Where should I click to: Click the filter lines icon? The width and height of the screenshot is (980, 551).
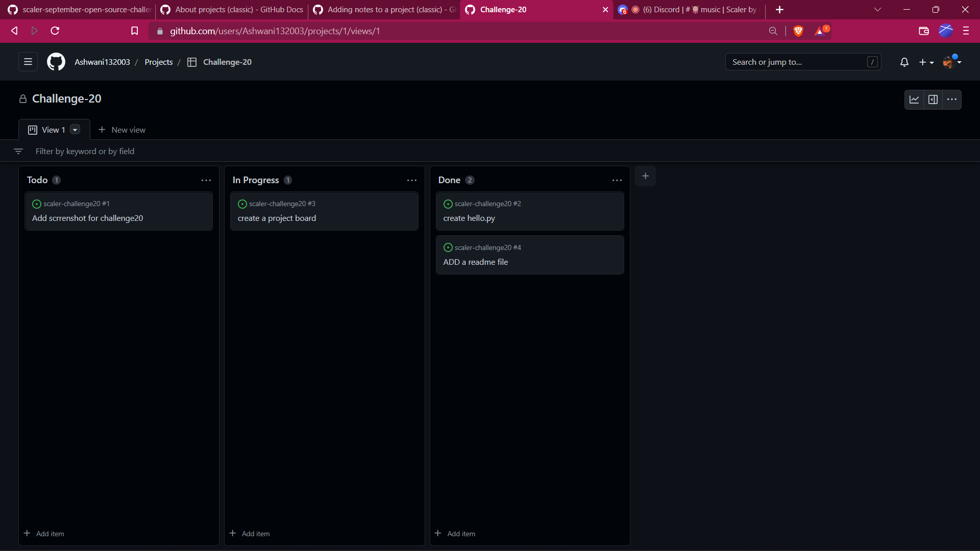click(x=18, y=152)
